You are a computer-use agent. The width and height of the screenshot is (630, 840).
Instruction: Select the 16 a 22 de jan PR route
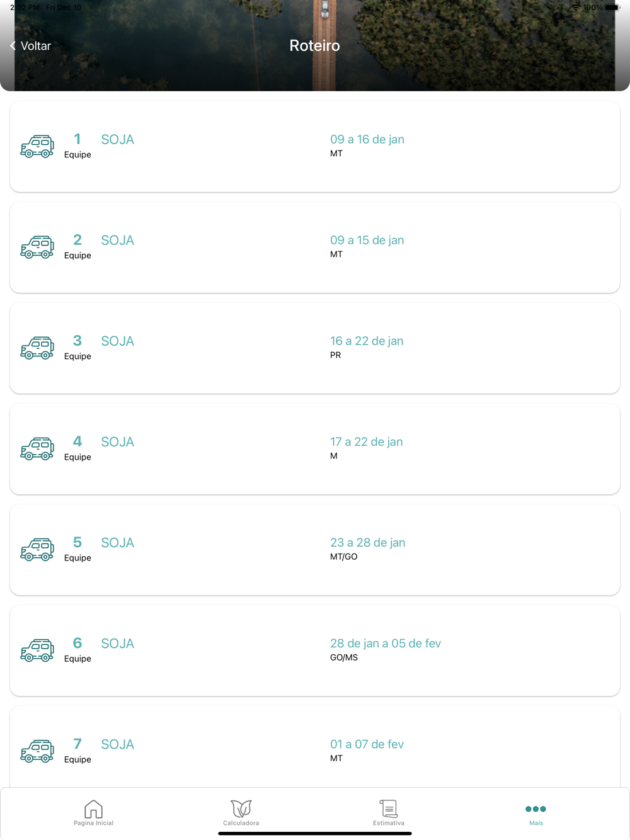(315, 348)
